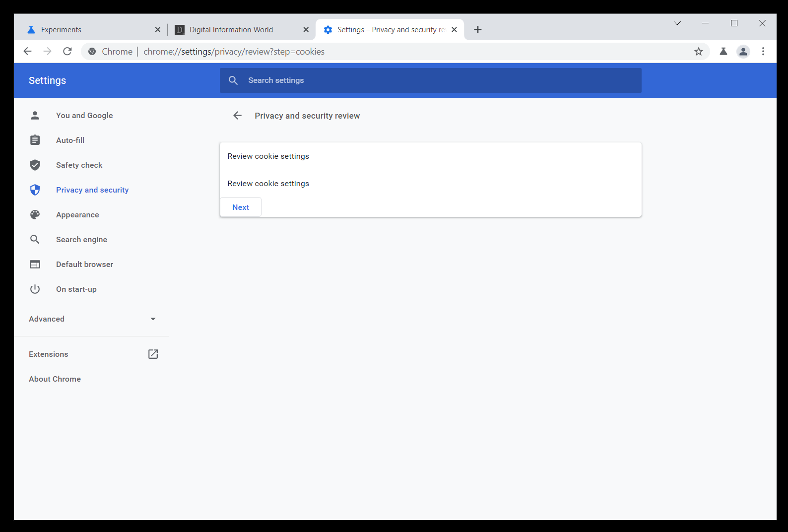Select Appearance in the sidebar

pyautogui.click(x=77, y=215)
